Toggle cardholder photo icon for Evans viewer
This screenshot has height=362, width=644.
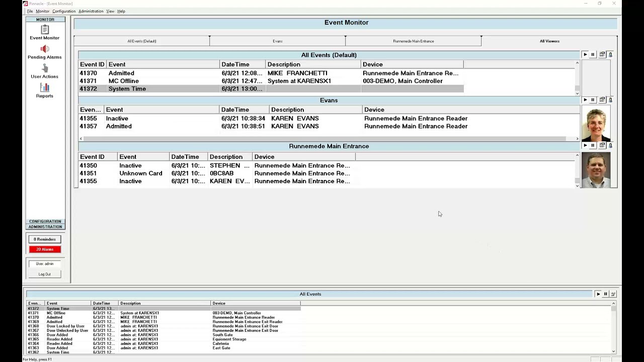(610, 100)
